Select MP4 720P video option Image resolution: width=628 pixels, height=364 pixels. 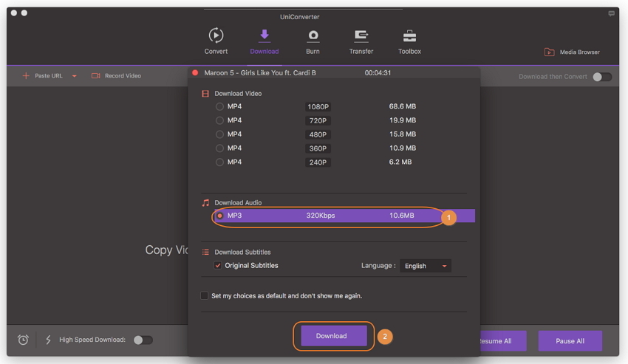tap(219, 120)
